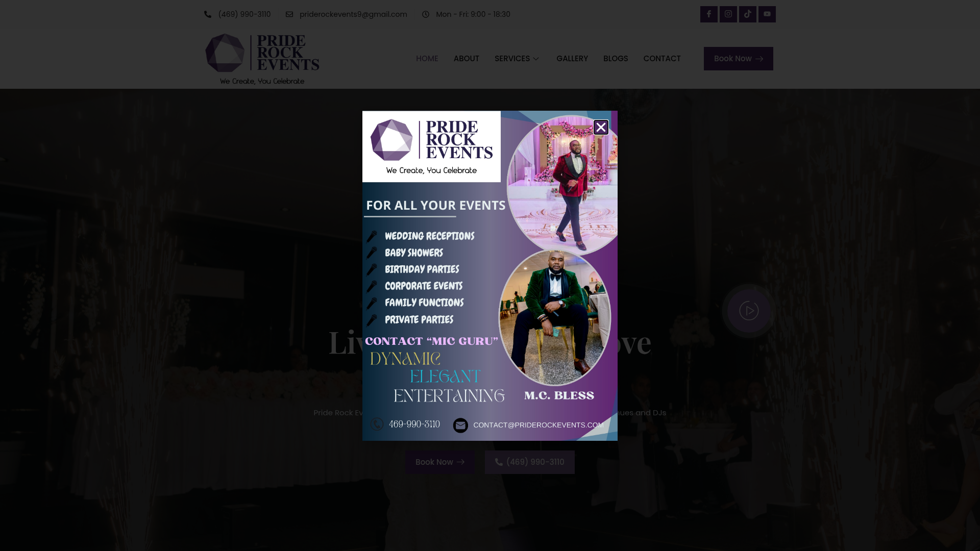Select HOME in the navigation bar
The height and width of the screenshot is (551, 980).
(x=427, y=58)
